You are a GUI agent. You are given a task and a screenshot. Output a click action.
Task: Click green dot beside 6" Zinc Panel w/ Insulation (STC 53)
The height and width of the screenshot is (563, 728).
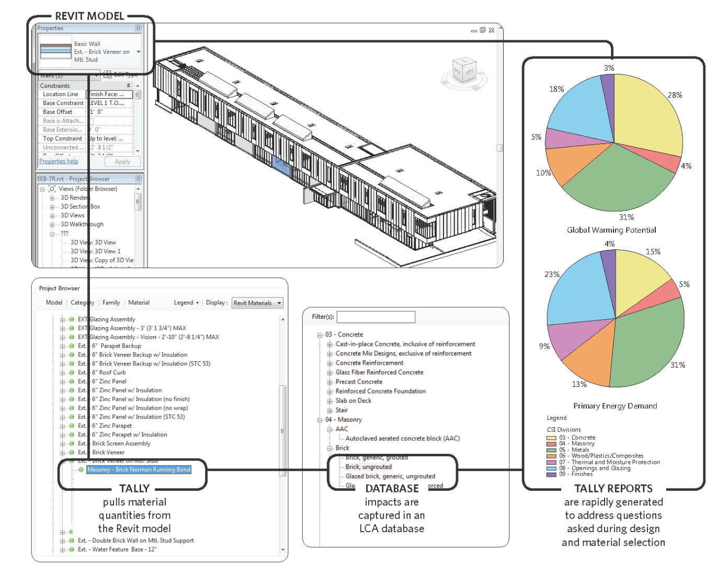click(x=72, y=417)
